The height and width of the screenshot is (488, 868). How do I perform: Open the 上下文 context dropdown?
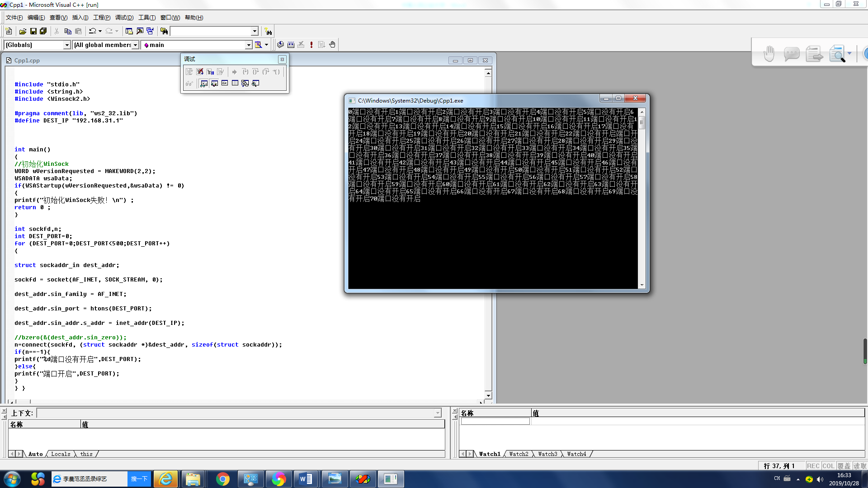coord(437,413)
